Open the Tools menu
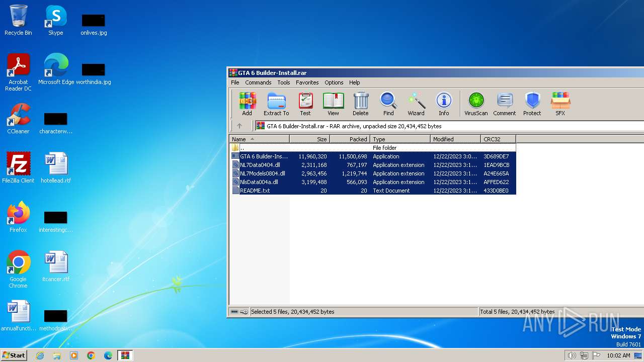 (x=284, y=82)
